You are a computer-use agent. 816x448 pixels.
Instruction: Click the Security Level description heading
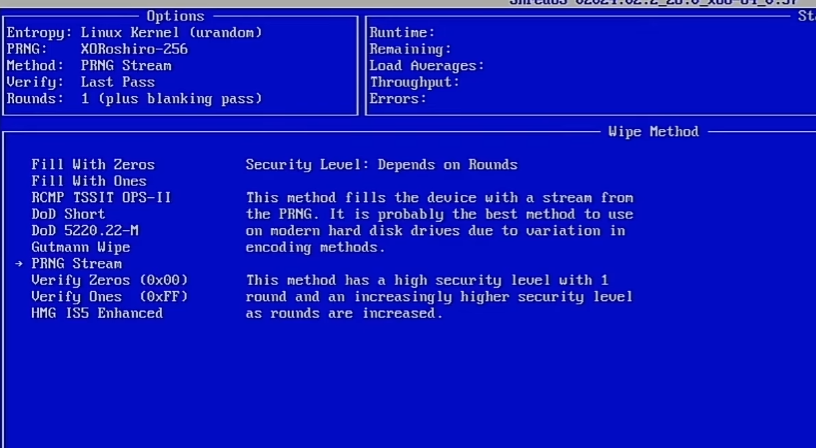point(381,165)
